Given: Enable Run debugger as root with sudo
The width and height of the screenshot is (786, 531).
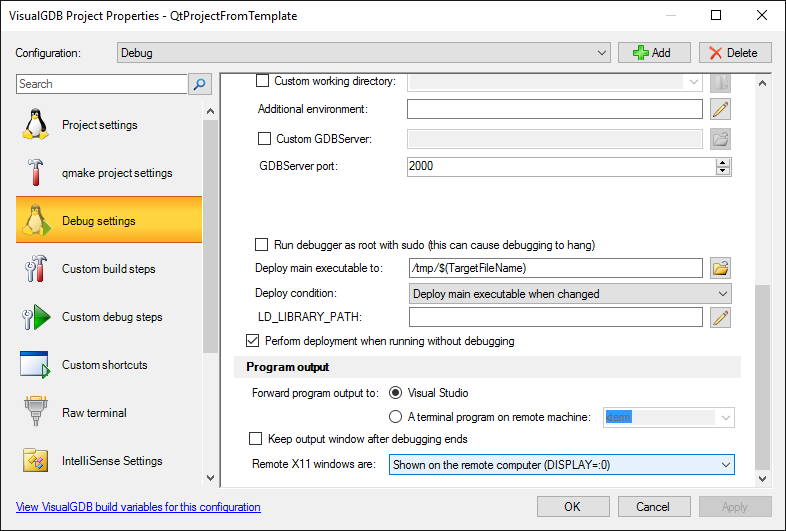Looking at the screenshot, I should (x=261, y=245).
